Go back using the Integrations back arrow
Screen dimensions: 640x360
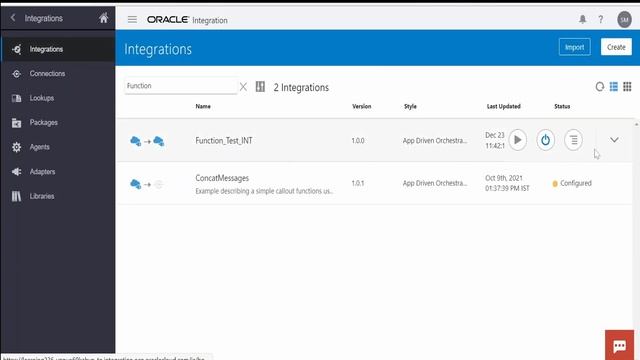click(13, 18)
